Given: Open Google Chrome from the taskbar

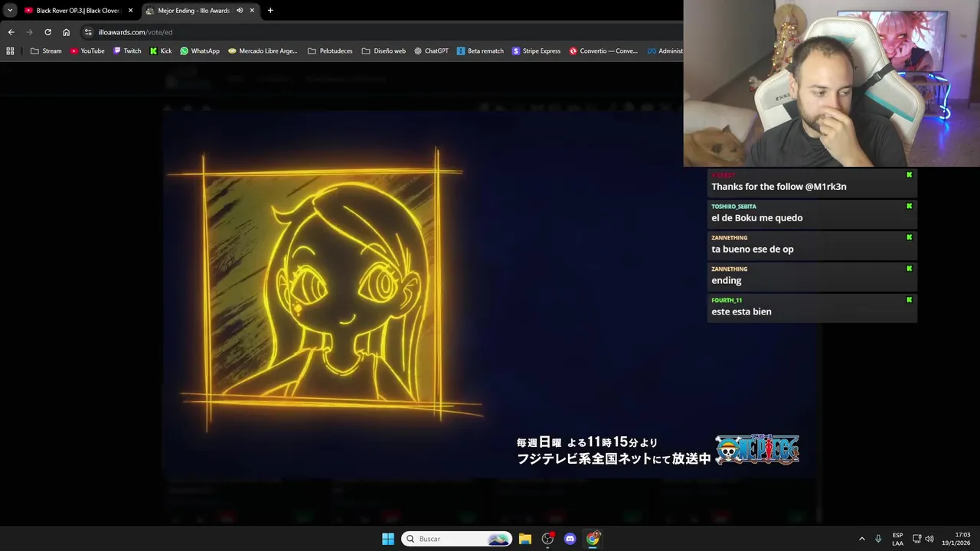Looking at the screenshot, I should (x=593, y=539).
